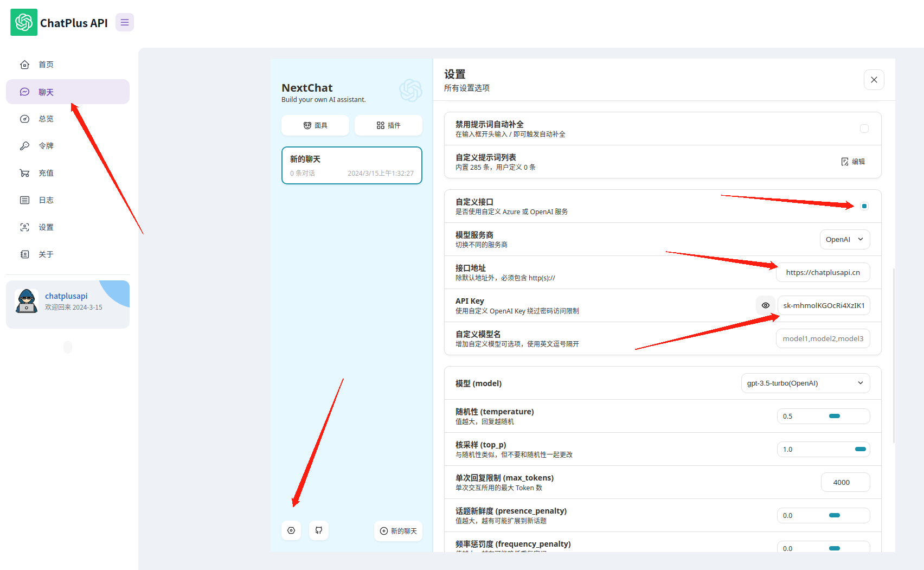This screenshot has width=924, height=570.
Task: Open NextChat settings gear icon
Action: pyautogui.click(x=291, y=530)
